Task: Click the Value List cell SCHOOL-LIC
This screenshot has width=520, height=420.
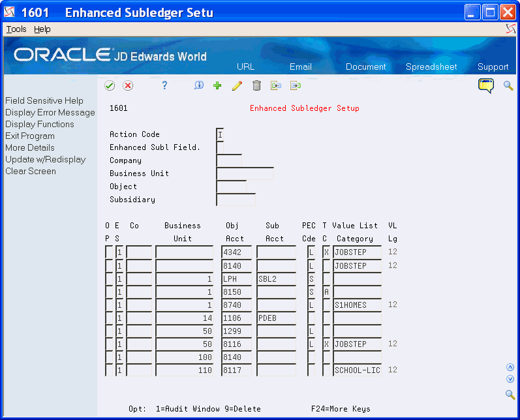Action: click(357, 370)
